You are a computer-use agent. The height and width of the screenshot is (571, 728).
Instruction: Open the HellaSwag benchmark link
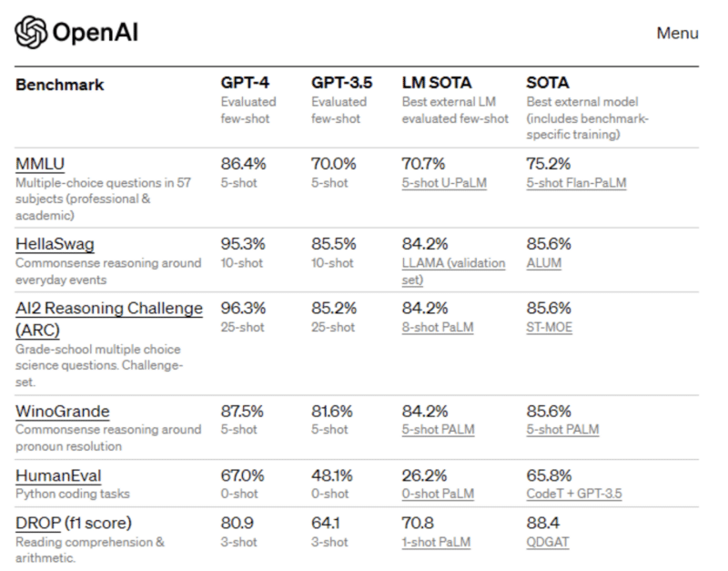click(x=55, y=244)
